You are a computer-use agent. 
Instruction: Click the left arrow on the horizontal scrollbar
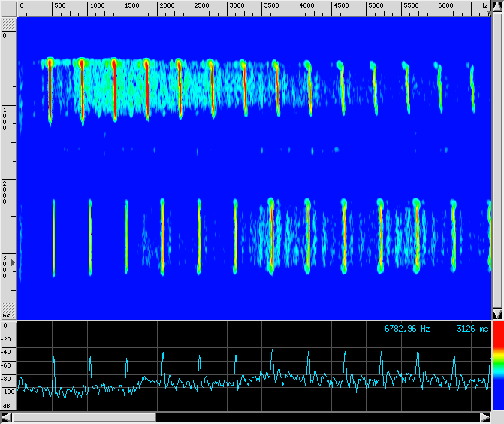click(x=7, y=417)
